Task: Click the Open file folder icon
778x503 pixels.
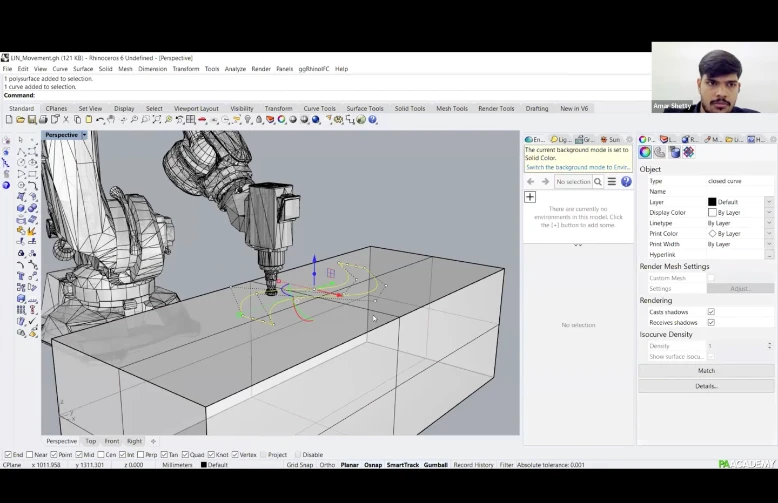Action: pos(19,120)
